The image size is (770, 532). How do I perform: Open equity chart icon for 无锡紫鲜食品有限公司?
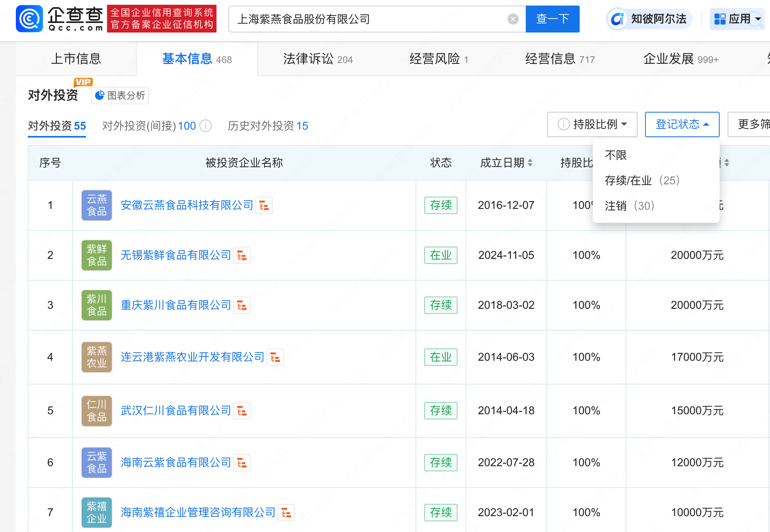pos(242,255)
